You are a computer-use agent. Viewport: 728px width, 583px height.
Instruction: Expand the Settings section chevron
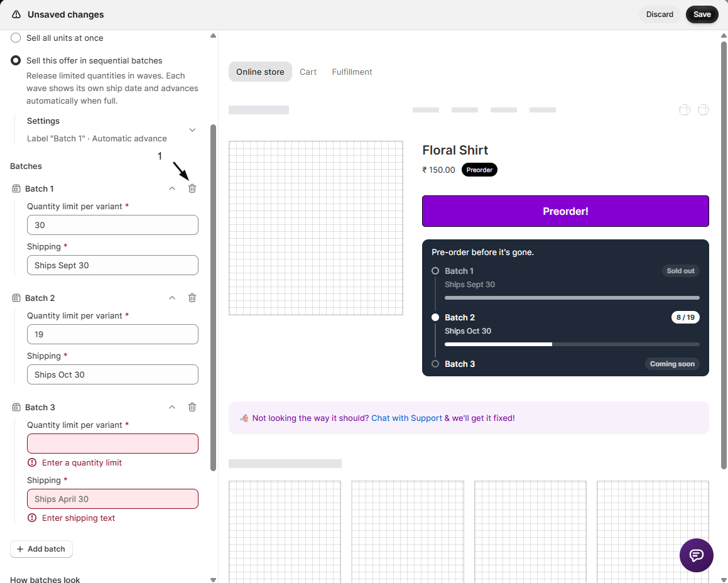point(192,129)
